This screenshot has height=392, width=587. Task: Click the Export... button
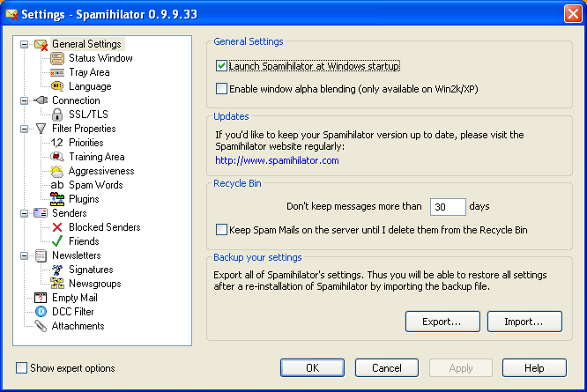(442, 322)
